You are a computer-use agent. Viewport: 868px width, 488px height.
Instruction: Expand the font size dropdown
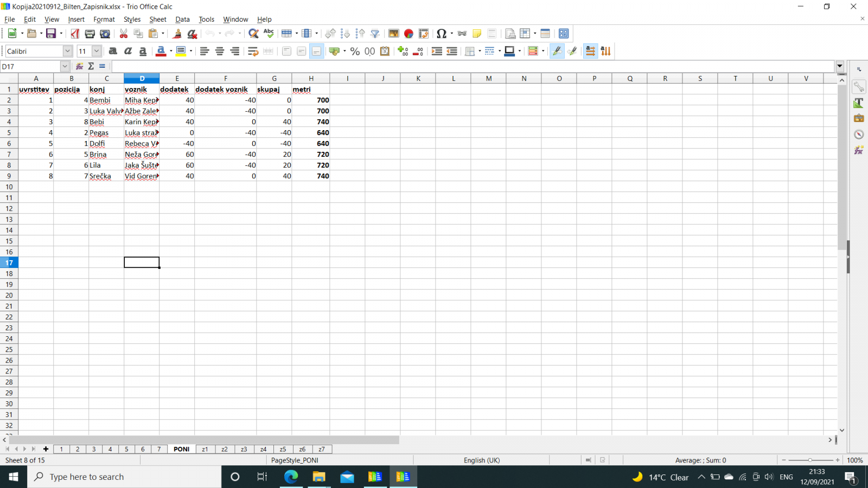click(97, 51)
